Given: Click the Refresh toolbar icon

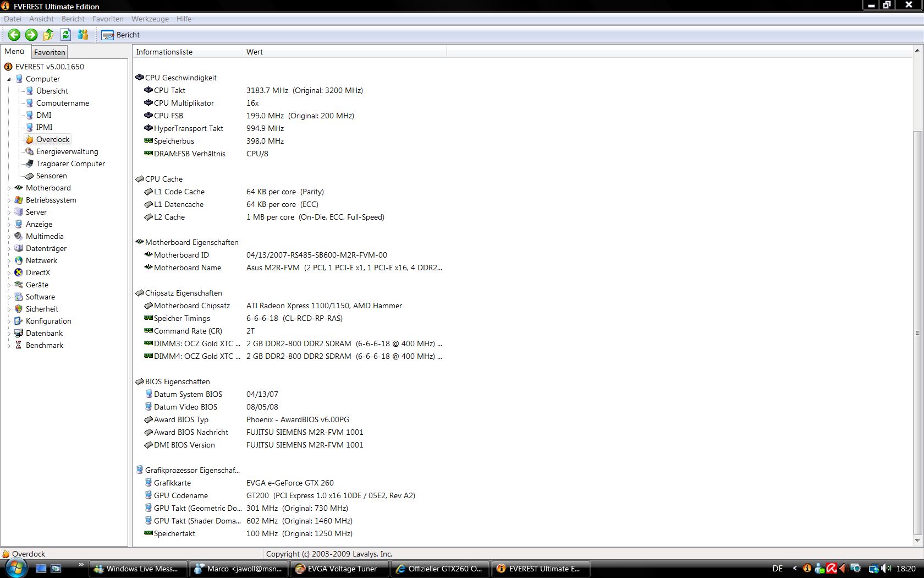Looking at the screenshot, I should [66, 35].
